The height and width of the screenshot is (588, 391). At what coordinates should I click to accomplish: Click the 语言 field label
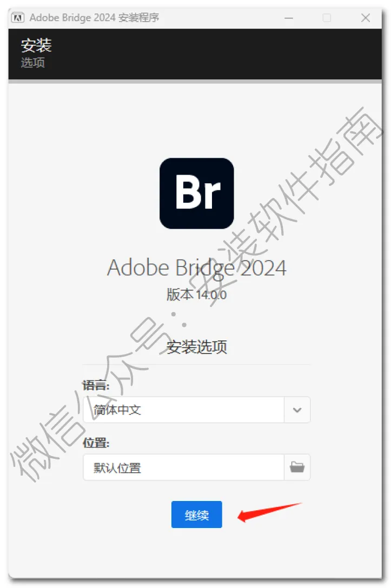click(96, 385)
